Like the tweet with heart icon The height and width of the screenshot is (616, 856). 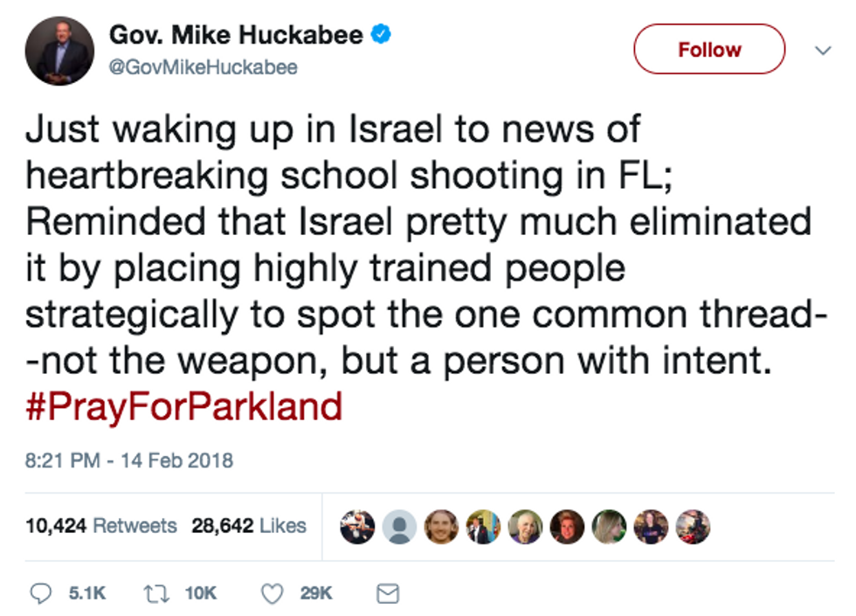coord(272,593)
